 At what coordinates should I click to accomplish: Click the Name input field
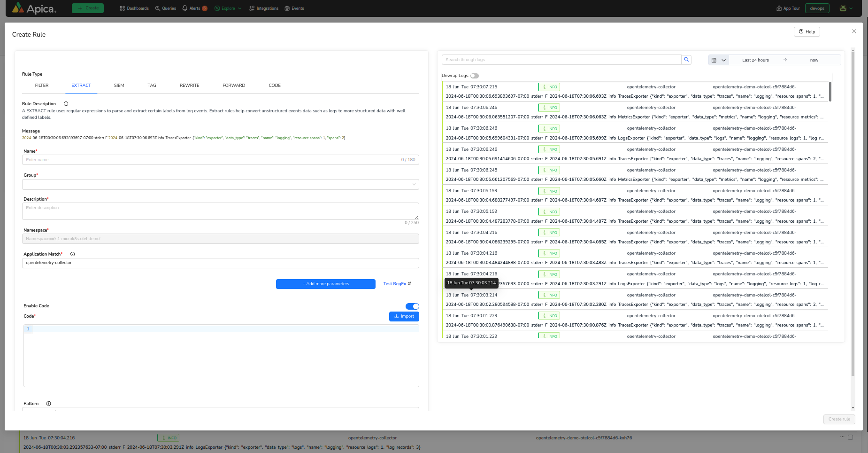211,160
